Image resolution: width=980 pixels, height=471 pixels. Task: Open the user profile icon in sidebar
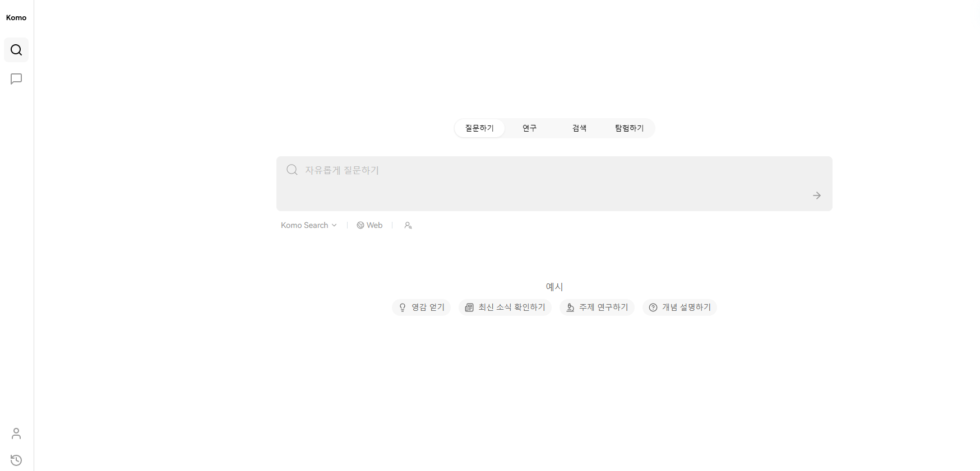click(16, 433)
